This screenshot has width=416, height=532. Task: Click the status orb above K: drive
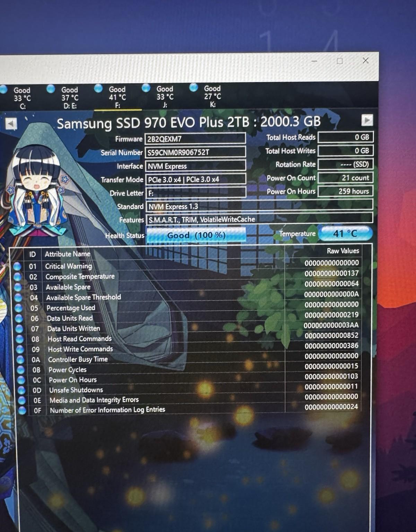point(193,87)
